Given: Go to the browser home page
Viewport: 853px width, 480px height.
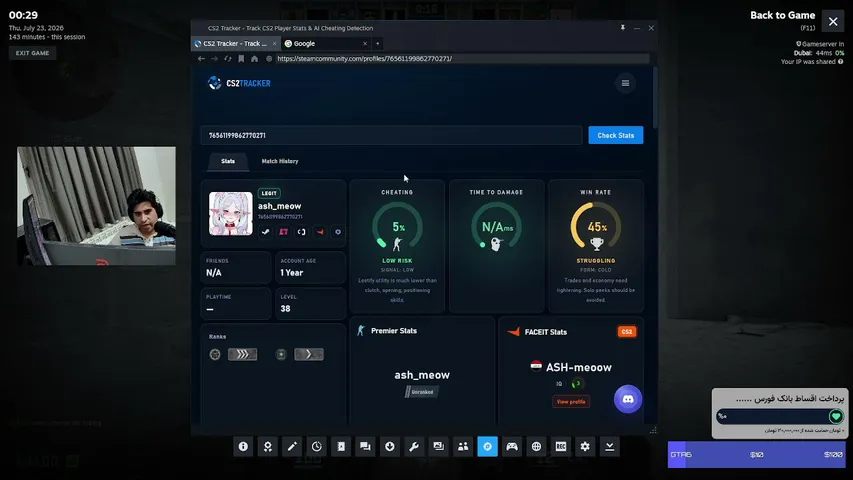Looking at the screenshot, I should 255,59.
